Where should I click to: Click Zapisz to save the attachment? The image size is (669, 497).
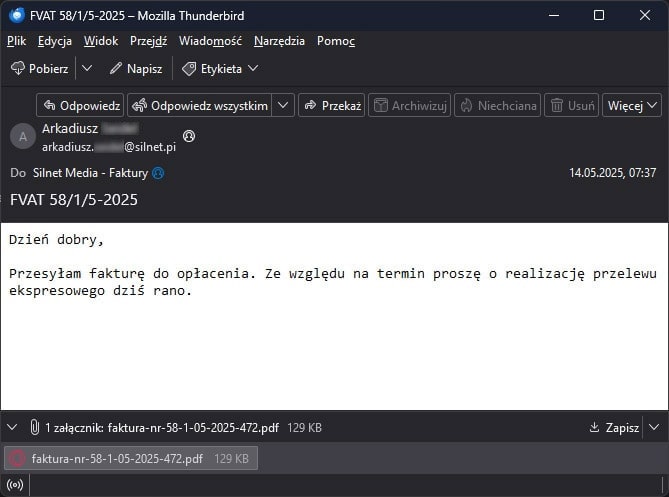pyautogui.click(x=614, y=427)
